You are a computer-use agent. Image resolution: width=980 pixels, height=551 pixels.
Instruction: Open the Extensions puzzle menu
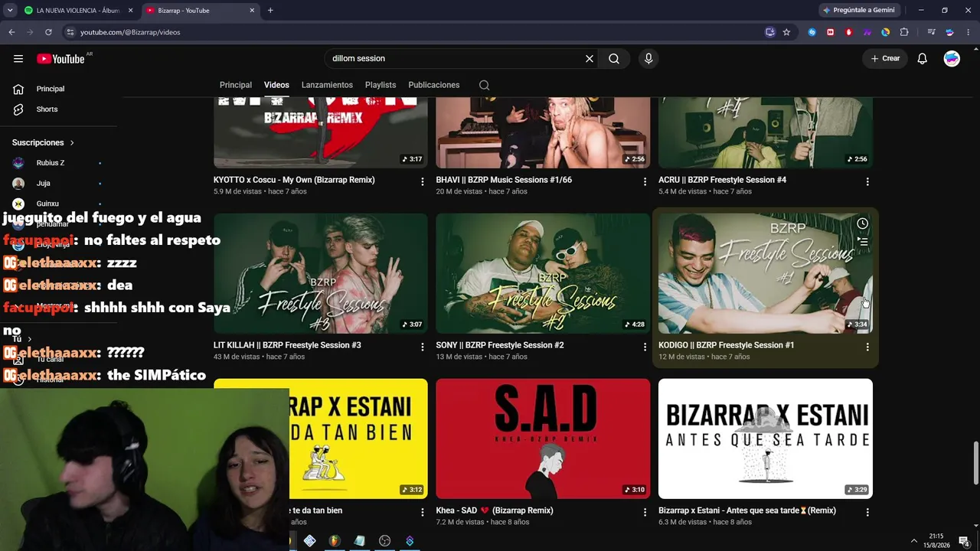click(x=904, y=32)
